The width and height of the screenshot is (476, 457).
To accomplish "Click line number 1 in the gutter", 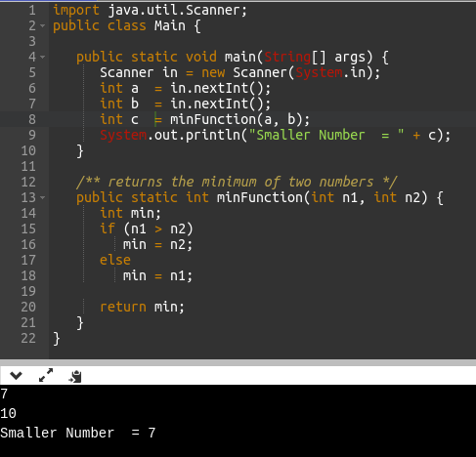I will coord(32,10).
